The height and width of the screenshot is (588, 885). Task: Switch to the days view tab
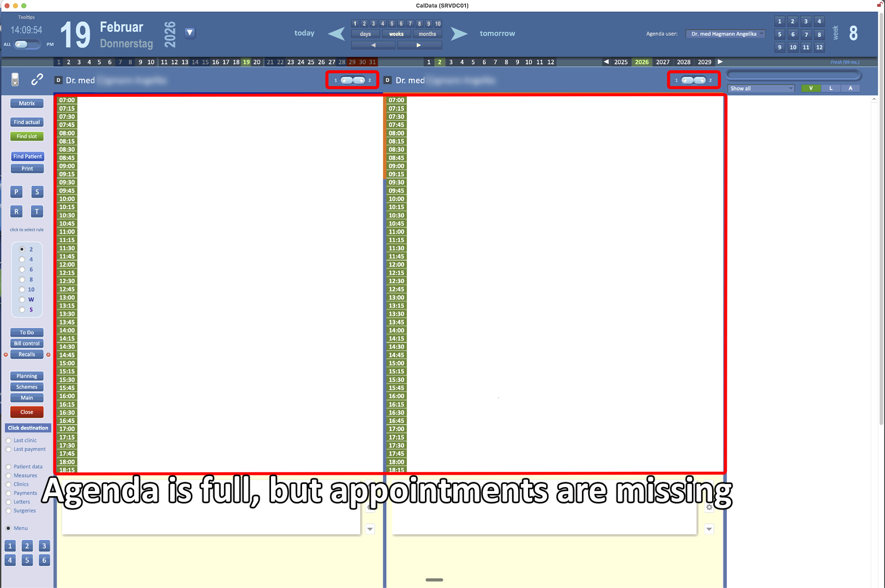coord(365,34)
